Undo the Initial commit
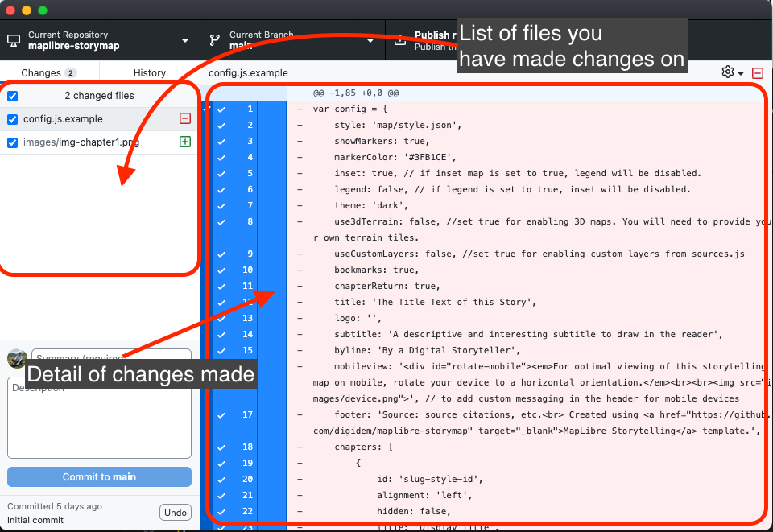 click(x=175, y=513)
